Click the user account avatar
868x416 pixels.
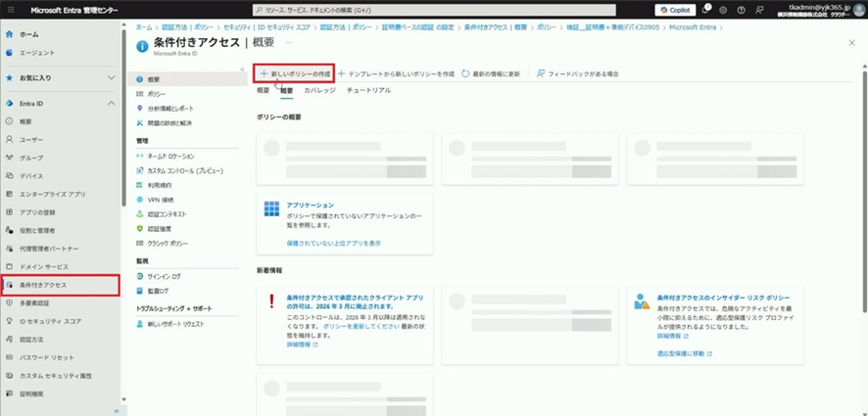click(858, 10)
